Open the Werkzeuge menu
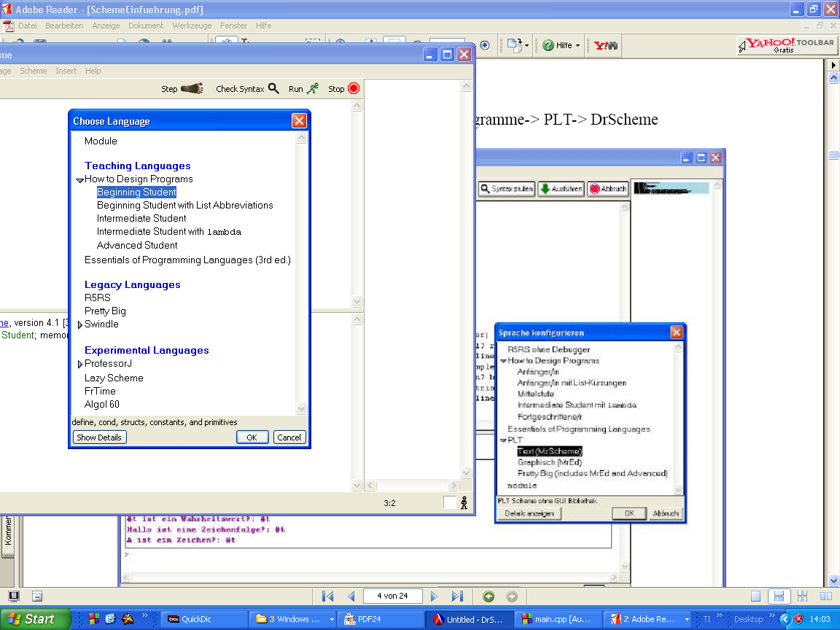 192,26
